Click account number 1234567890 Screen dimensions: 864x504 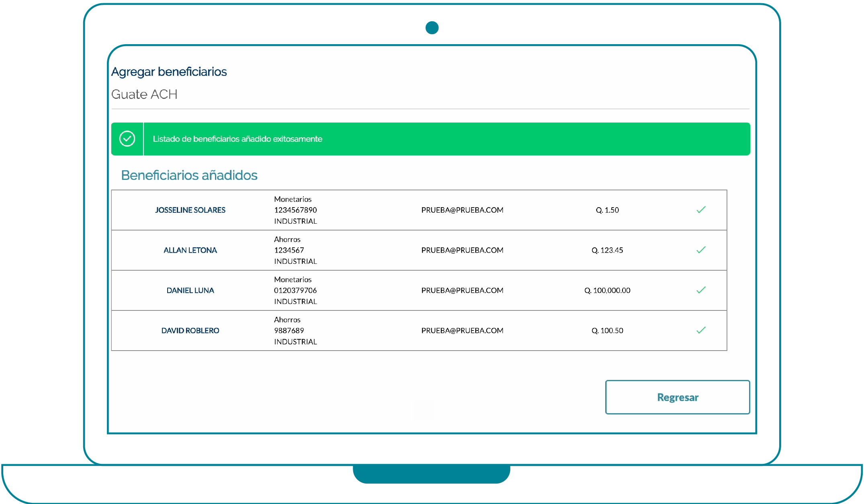click(295, 210)
